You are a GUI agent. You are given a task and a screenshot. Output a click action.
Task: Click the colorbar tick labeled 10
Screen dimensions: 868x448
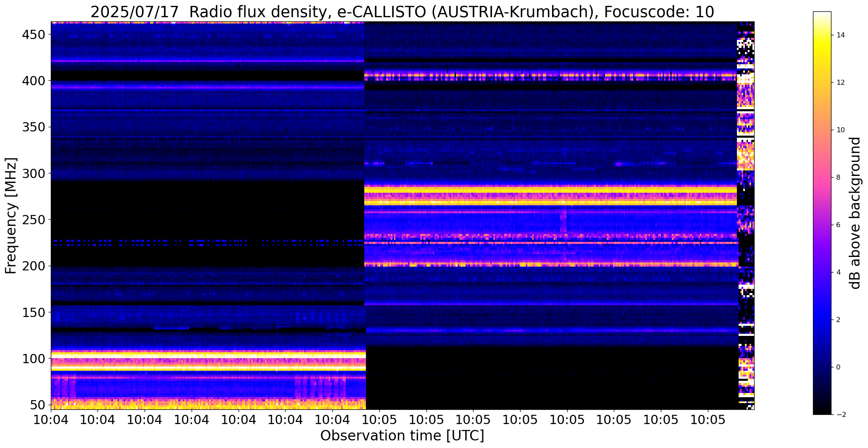click(x=841, y=130)
